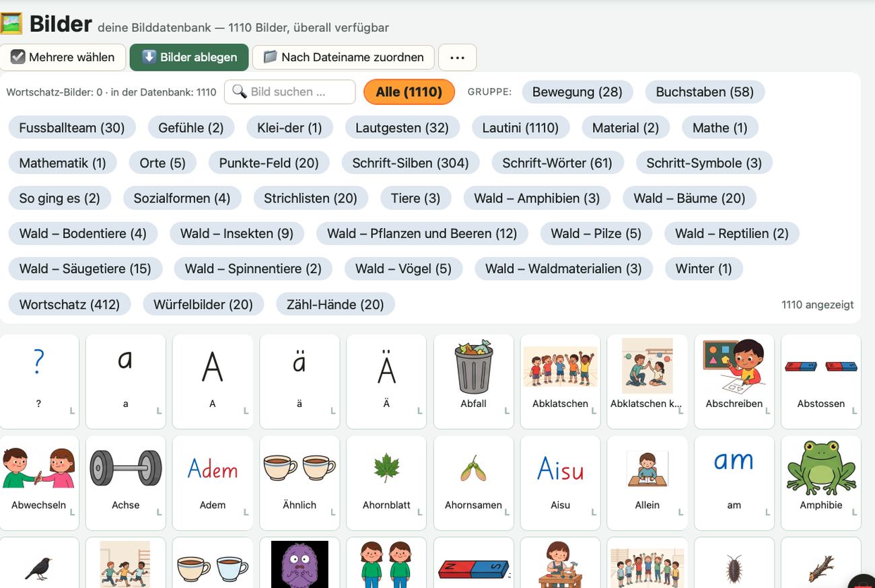Click Nach Dateiname zuordnen button

click(x=343, y=57)
